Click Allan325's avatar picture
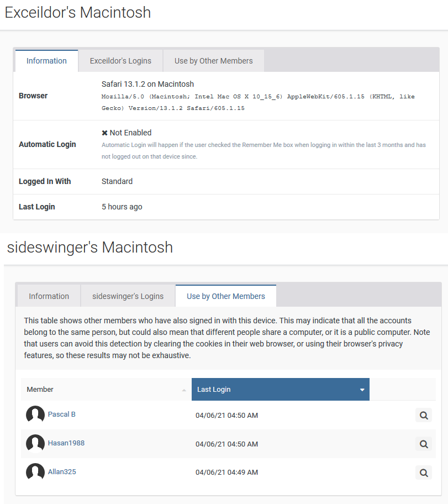This screenshot has width=448, height=504. [35, 473]
